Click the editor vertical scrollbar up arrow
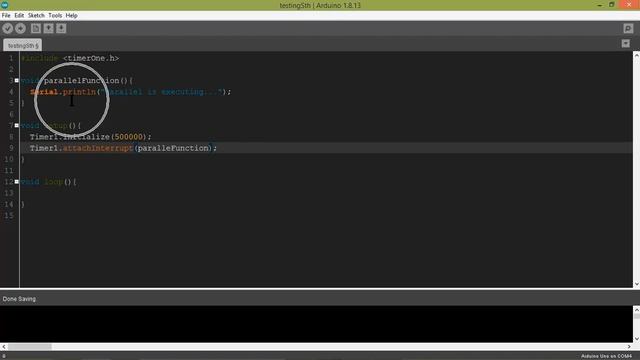The width and height of the screenshot is (640, 360). [636, 55]
